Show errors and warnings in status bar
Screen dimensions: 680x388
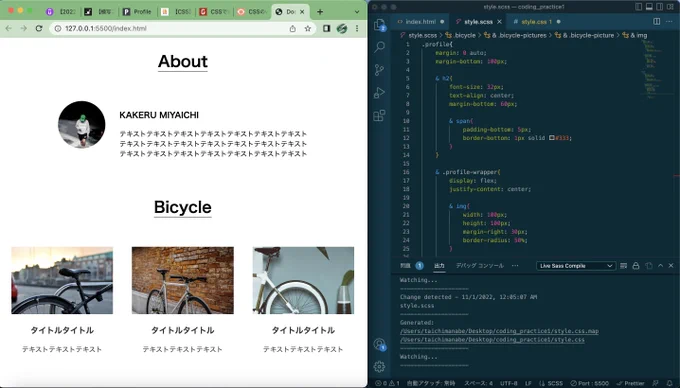tap(387, 383)
